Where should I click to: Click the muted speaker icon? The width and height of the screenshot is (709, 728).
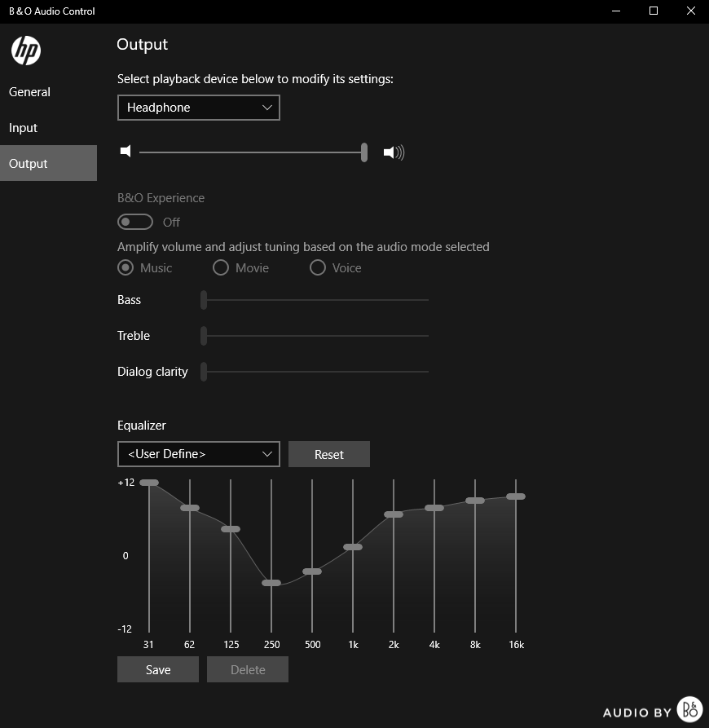pos(125,152)
